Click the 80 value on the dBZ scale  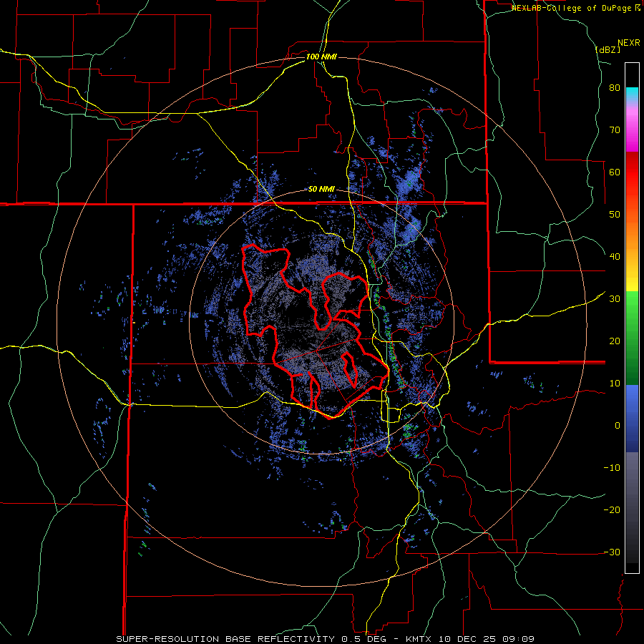tap(615, 88)
